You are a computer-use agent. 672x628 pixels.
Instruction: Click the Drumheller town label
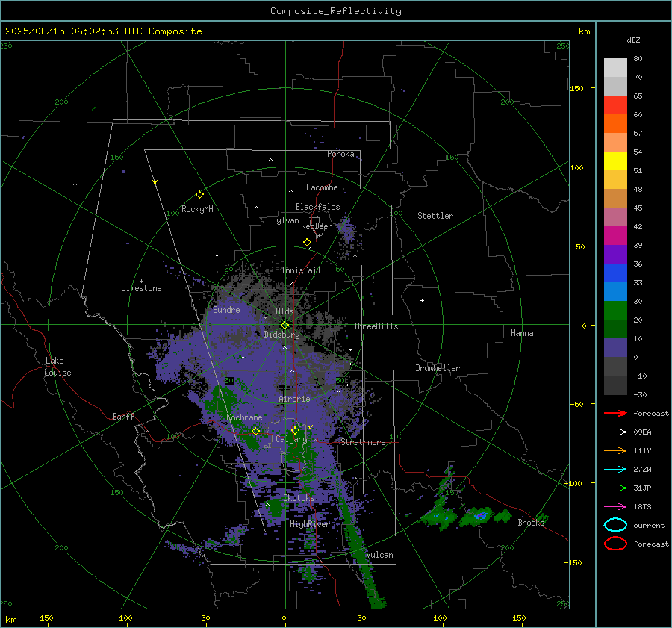click(x=438, y=368)
